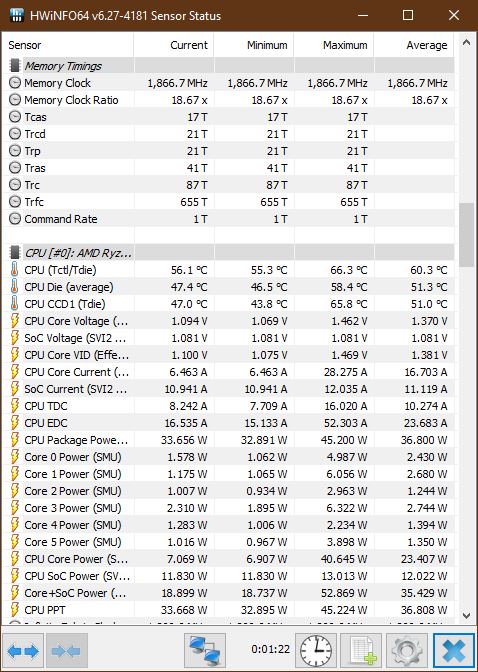Click the Core 0 Power lightning icon
Image resolution: width=478 pixels, height=672 pixels.
15,457
